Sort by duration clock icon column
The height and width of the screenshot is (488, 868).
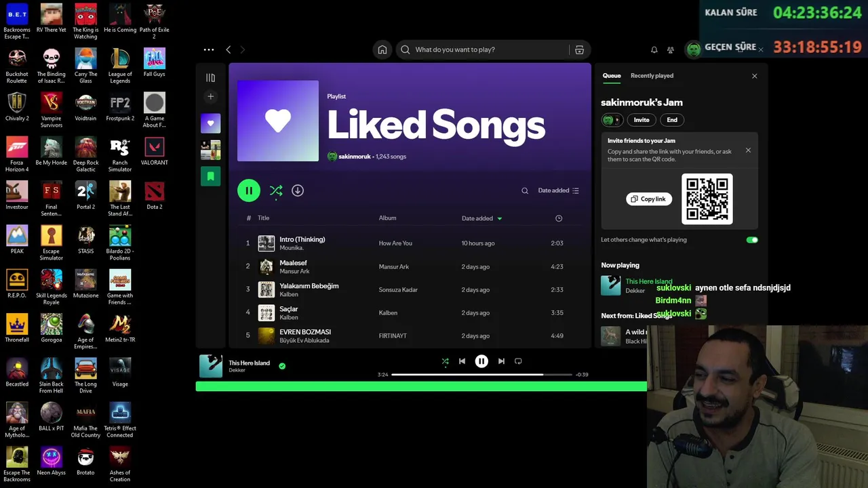(559, 218)
